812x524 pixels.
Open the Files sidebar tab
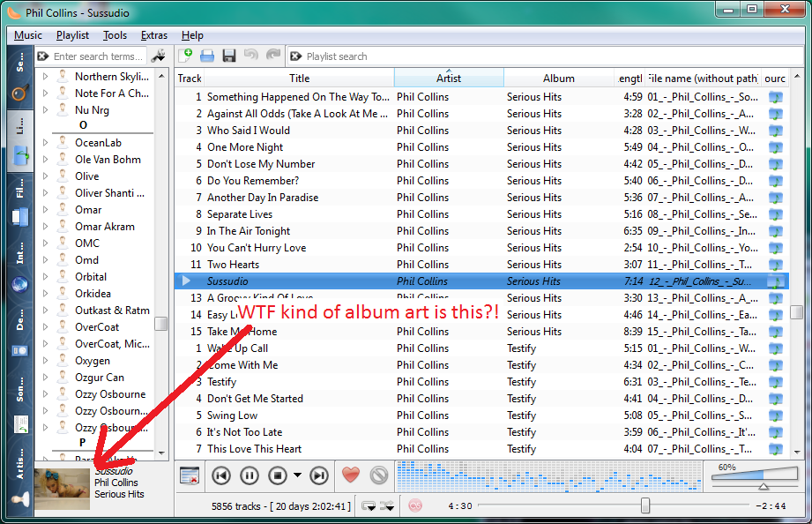point(20,203)
